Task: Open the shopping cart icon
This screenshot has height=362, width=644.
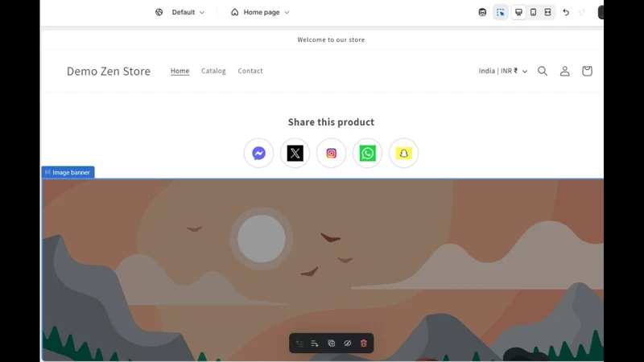Action: [587, 71]
